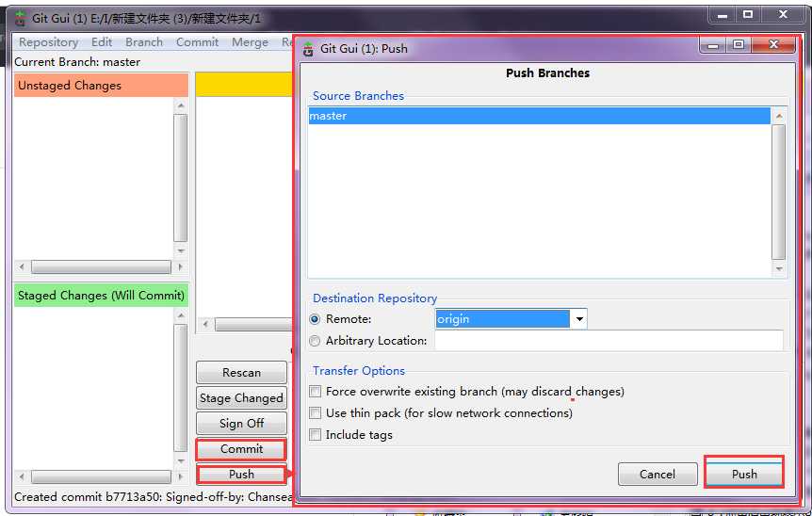Click Staged Changes horizontal scrollbar right arrow
Screen dimensions: 812x516
180,476
